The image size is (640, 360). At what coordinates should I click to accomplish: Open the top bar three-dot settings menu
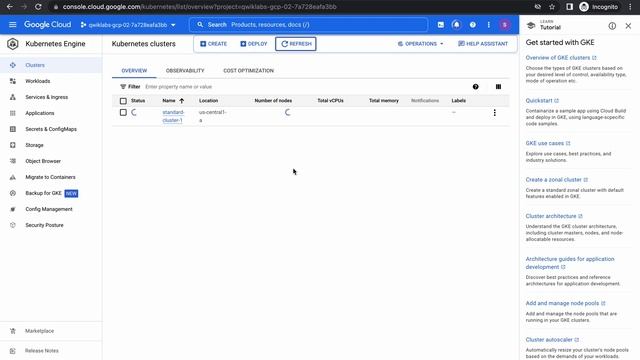pyautogui.click(x=489, y=24)
